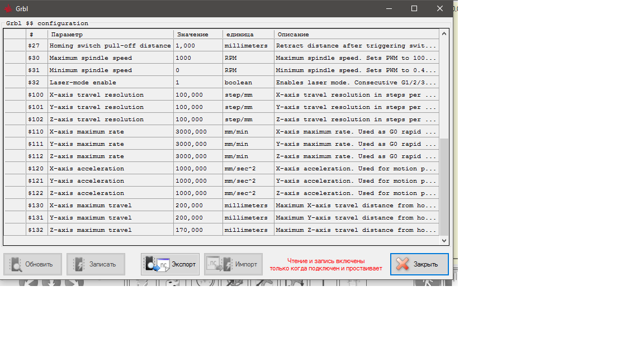Image resolution: width=644 pixels, height=362 pixels.
Task: Click the vertical scrollbar thumb
Action: point(444,187)
